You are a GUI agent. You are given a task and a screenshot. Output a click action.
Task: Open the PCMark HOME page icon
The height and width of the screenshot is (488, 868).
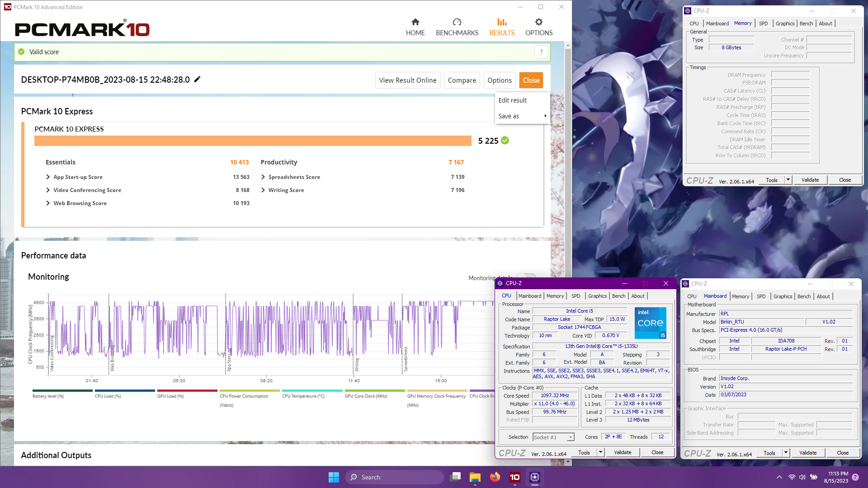[x=415, y=22]
